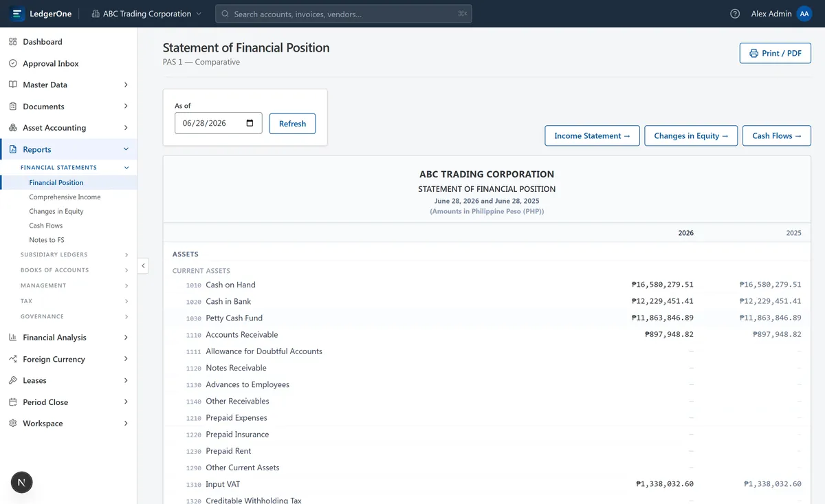This screenshot has height=504, width=825.
Task: Click the building icon beside company name
Action: click(95, 14)
